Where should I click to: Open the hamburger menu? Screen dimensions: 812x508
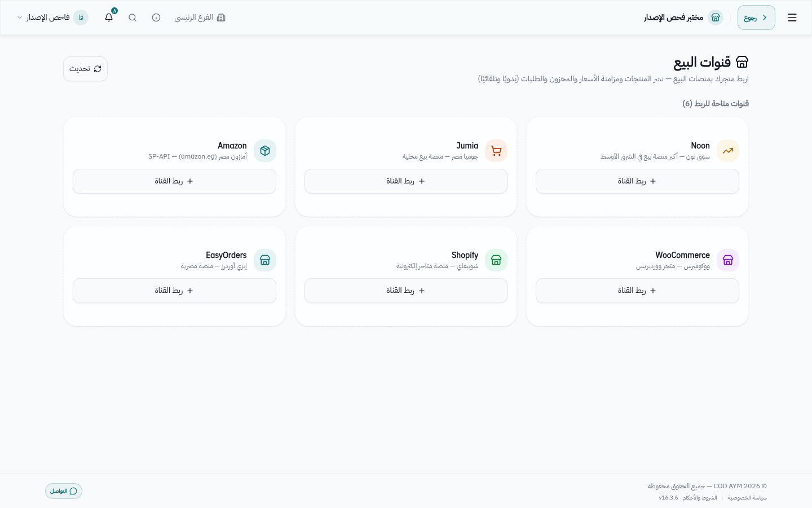coord(792,17)
